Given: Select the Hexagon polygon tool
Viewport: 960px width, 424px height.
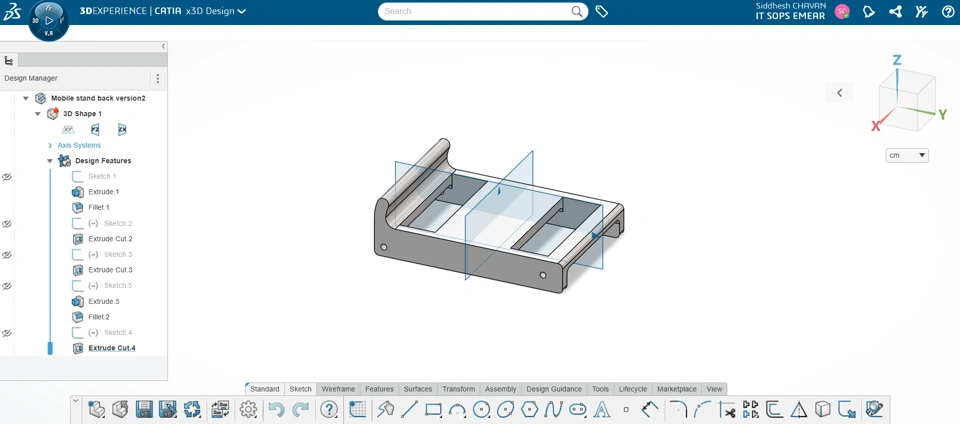Looking at the screenshot, I should pyautogui.click(x=529, y=409).
